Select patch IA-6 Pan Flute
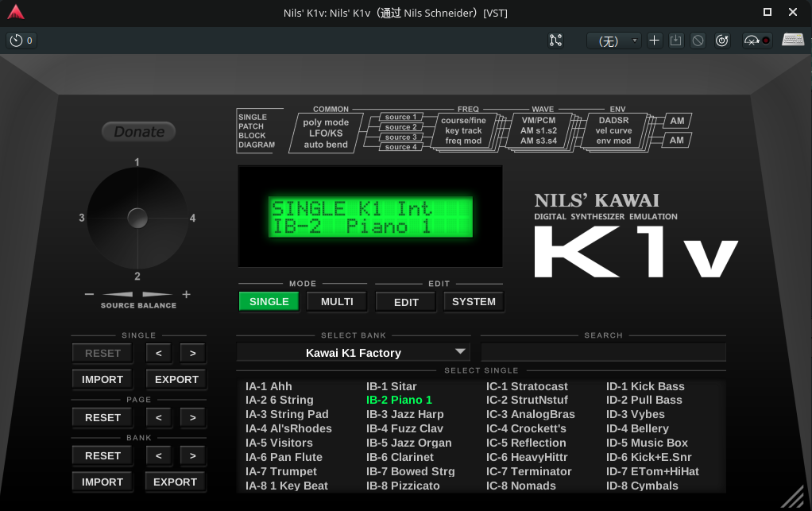The height and width of the screenshot is (511, 812). (x=284, y=457)
